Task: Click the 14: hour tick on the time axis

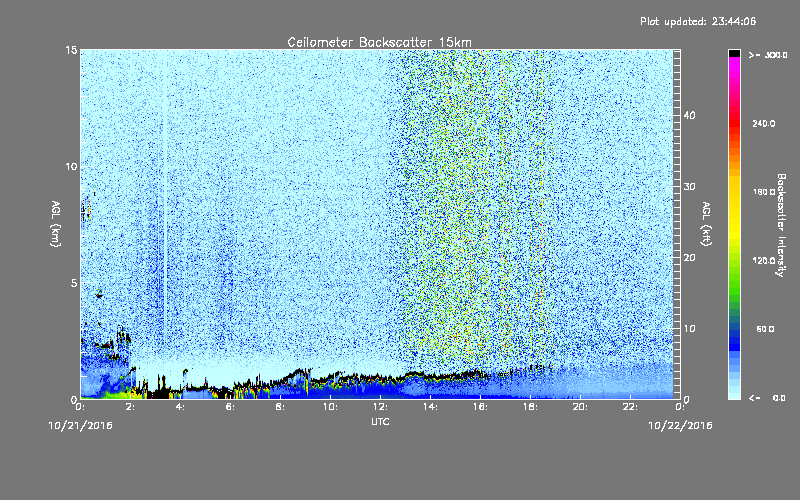Action: (431, 407)
